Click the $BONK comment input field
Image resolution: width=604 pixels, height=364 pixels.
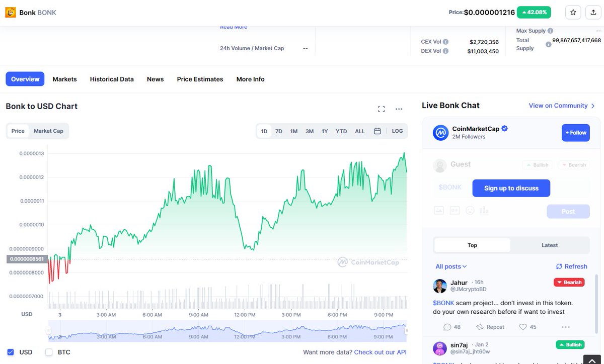point(450,188)
